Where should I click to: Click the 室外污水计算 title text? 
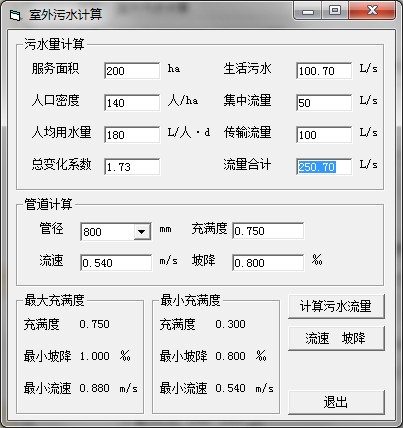[x=66, y=15]
